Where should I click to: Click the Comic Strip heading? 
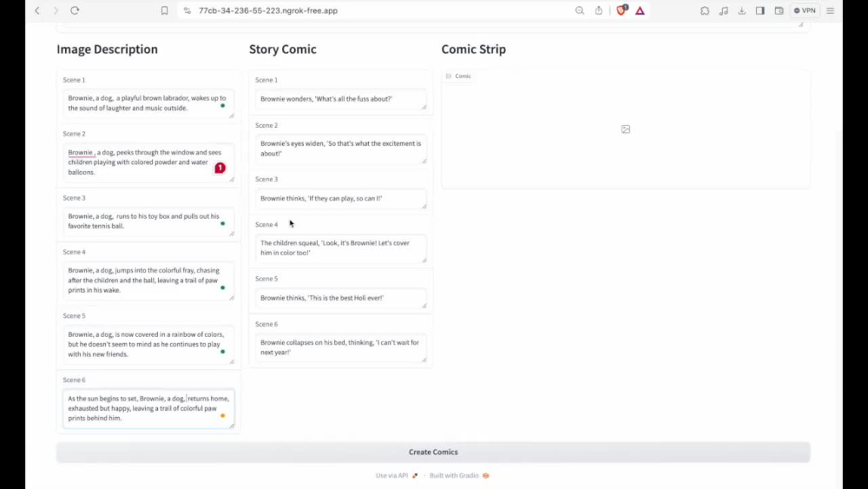473,50
